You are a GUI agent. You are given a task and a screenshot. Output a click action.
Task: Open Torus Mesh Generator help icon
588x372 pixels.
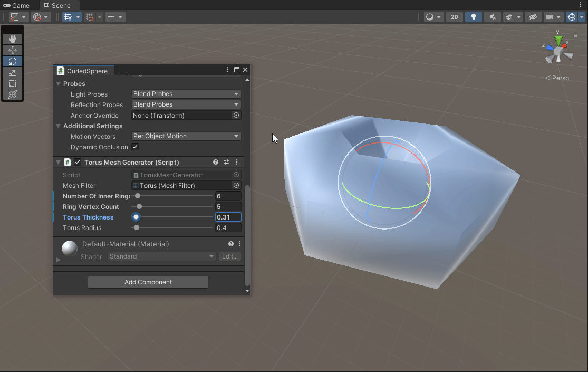216,162
